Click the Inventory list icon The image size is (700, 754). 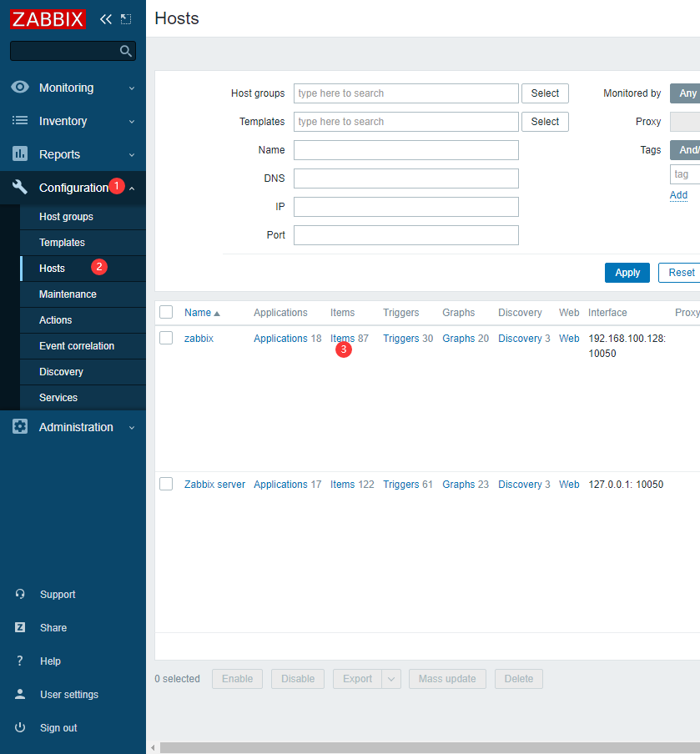click(20, 120)
